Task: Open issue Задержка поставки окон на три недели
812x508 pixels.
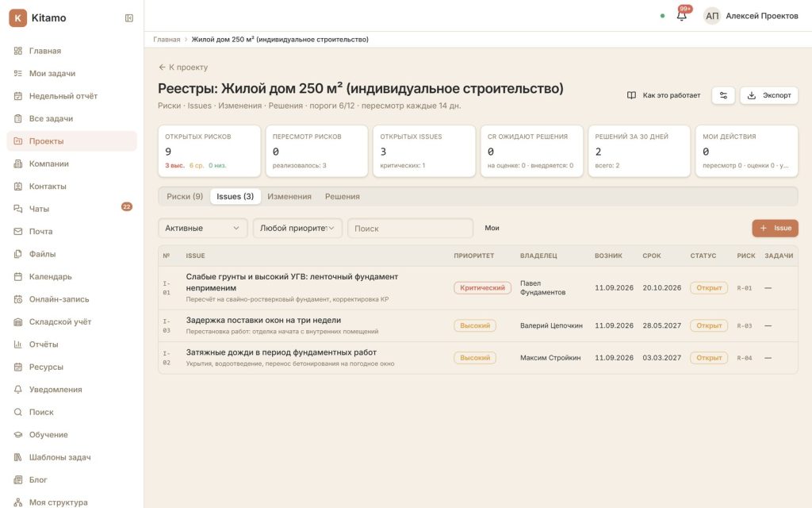Action: click(x=263, y=321)
